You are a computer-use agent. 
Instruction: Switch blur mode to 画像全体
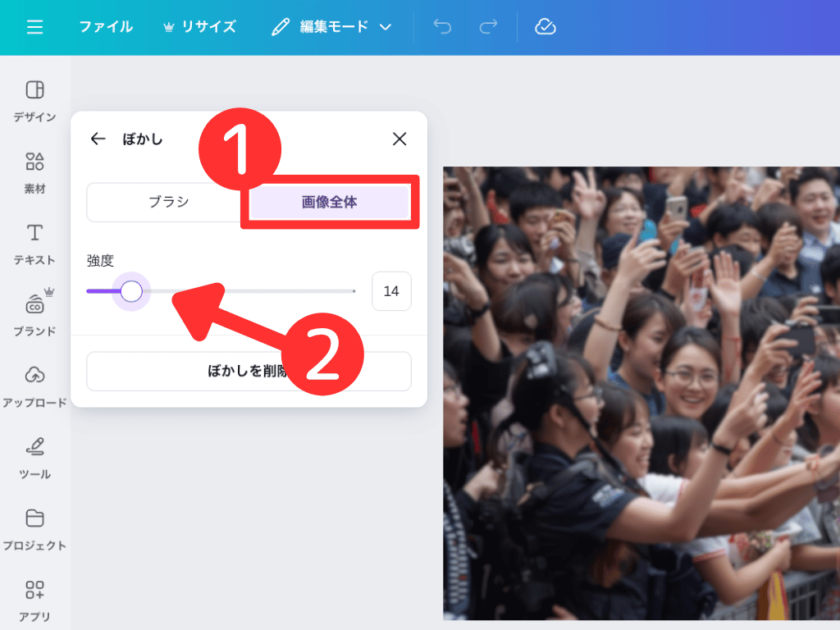(x=329, y=202)
